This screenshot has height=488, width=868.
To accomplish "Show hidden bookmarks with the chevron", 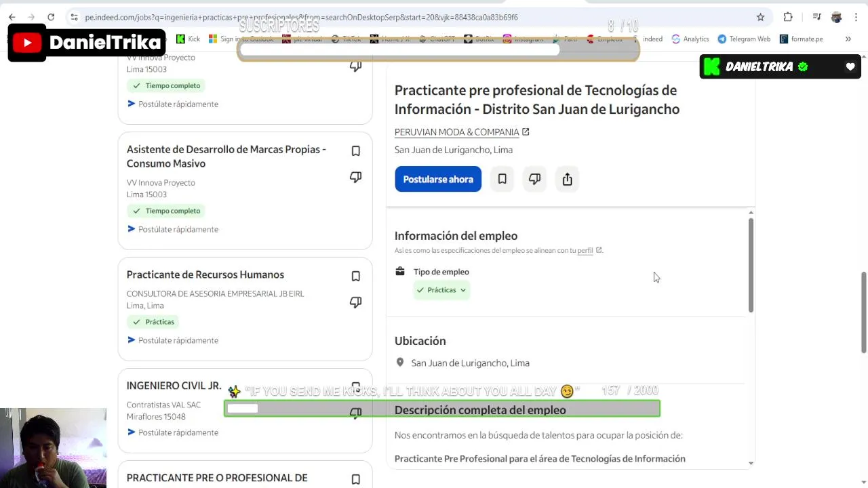I will pyautogui.click(x=848, y=39).
